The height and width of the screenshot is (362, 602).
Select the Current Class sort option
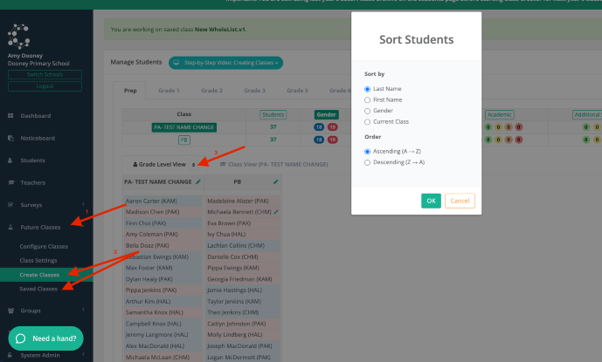click(x=367, y=122)
